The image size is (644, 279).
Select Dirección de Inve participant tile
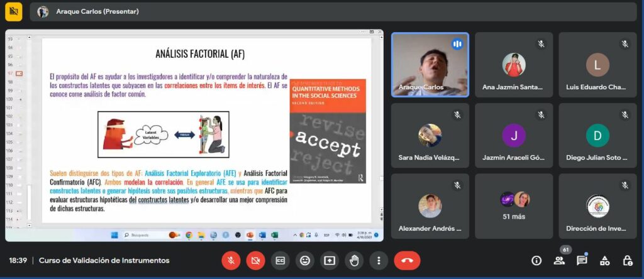point(597,206)
